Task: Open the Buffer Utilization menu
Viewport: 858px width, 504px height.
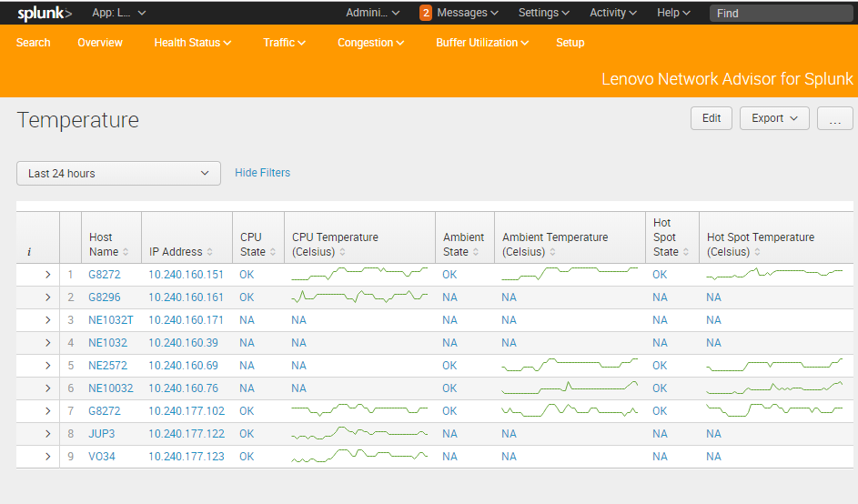Action: click(x=482, y=43)
